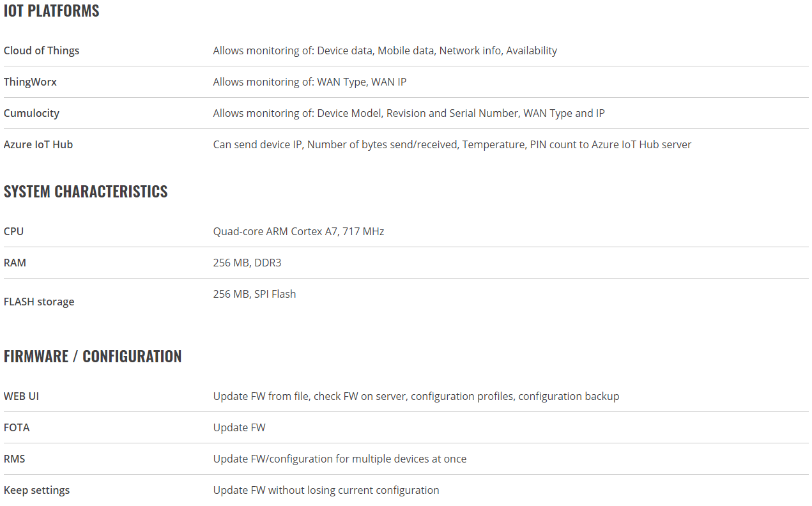
Task: Click the Azure IoT Hub label
Action: point(38,144)
